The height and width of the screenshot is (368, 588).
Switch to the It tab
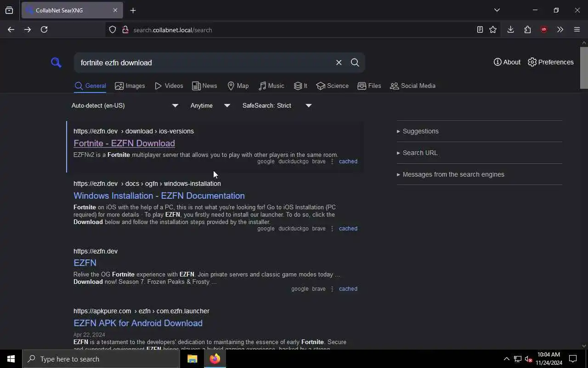pos(300,86)
